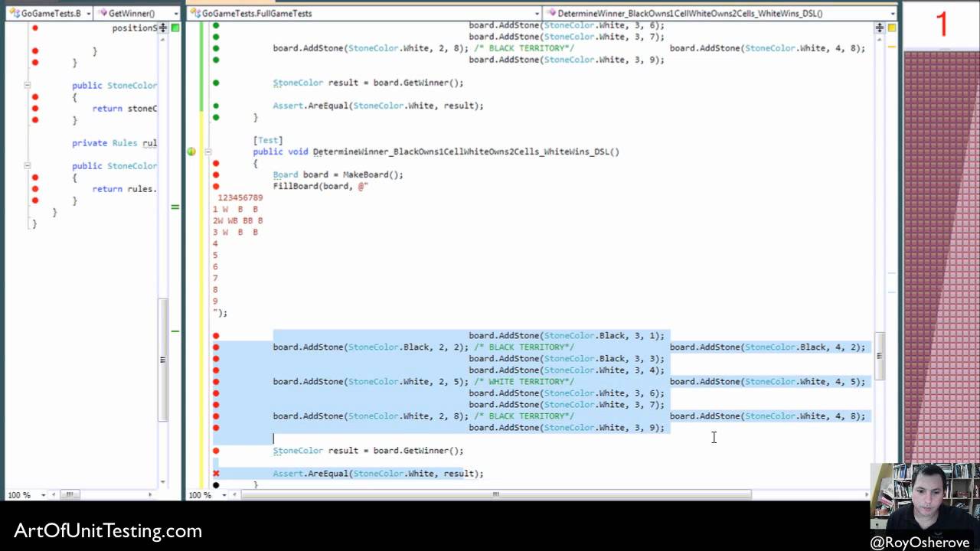Collapse the second public StoneColor method in left pane
This screenshot has height=551, width=980.
coord(27,166)
